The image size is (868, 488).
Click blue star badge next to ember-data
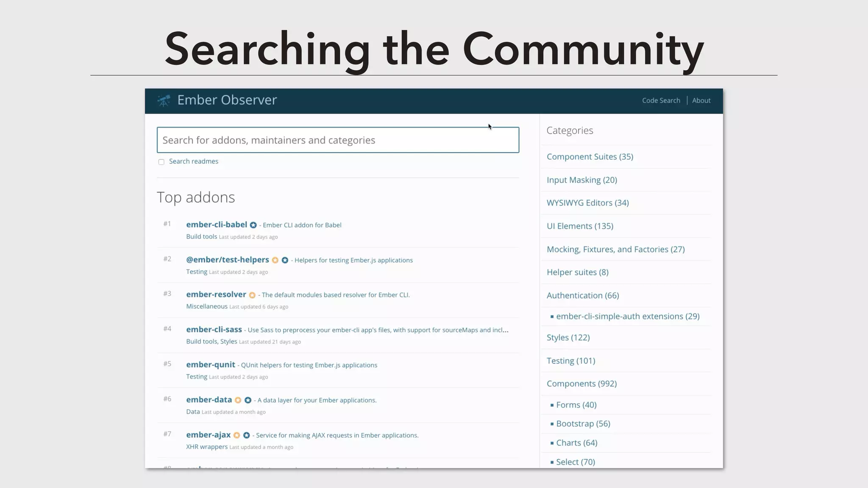tap(248, 400)
